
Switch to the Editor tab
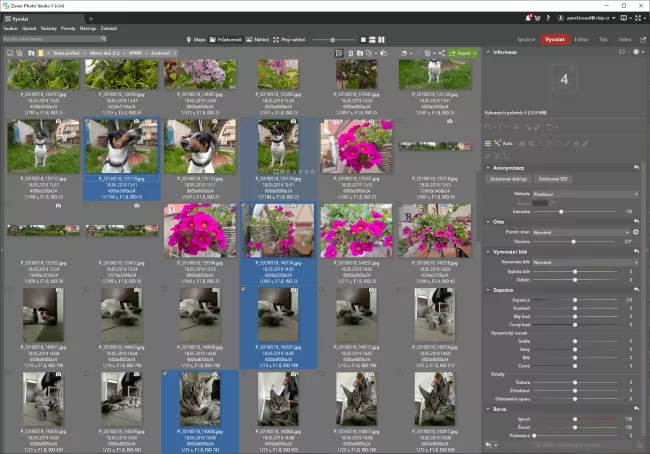tap(582, 39)
